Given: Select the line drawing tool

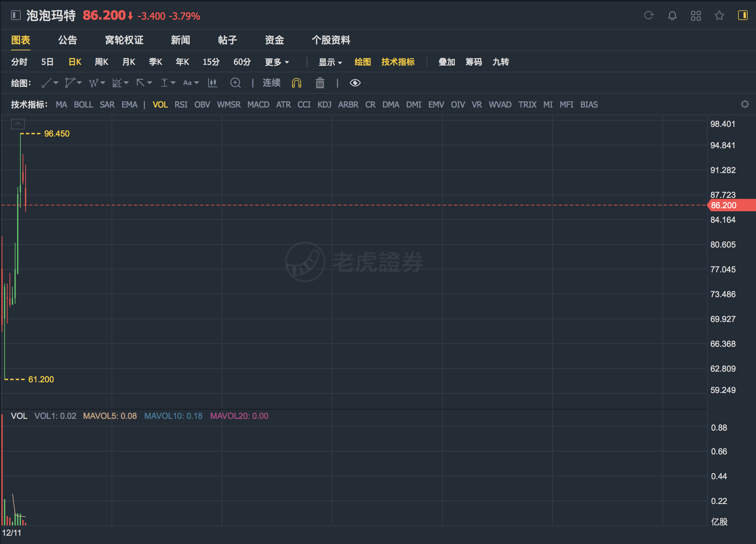Looking at the screenshot, I should [47, 83].
